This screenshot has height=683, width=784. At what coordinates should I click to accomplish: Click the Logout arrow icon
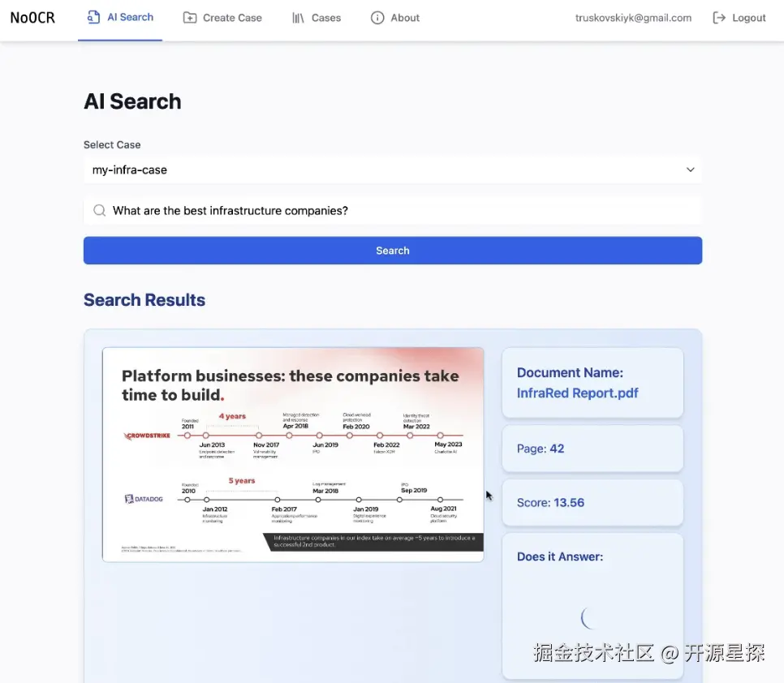(x=717, y=17)
